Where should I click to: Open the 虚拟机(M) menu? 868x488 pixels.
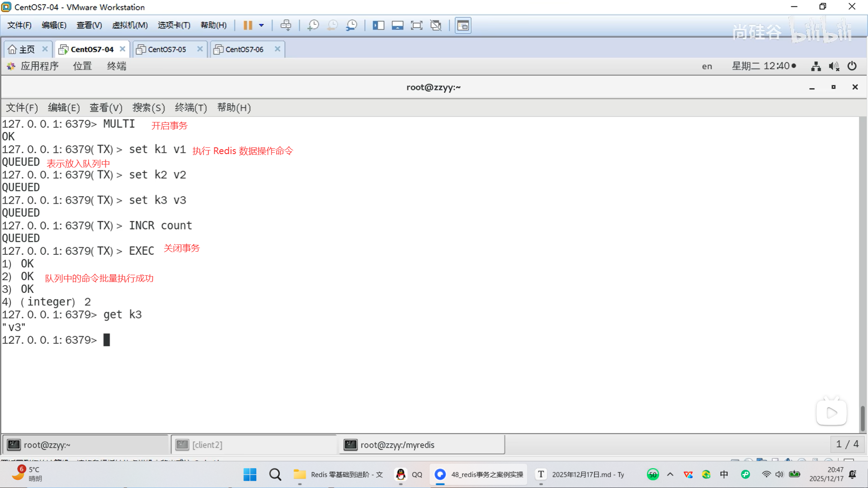[130, 25]
